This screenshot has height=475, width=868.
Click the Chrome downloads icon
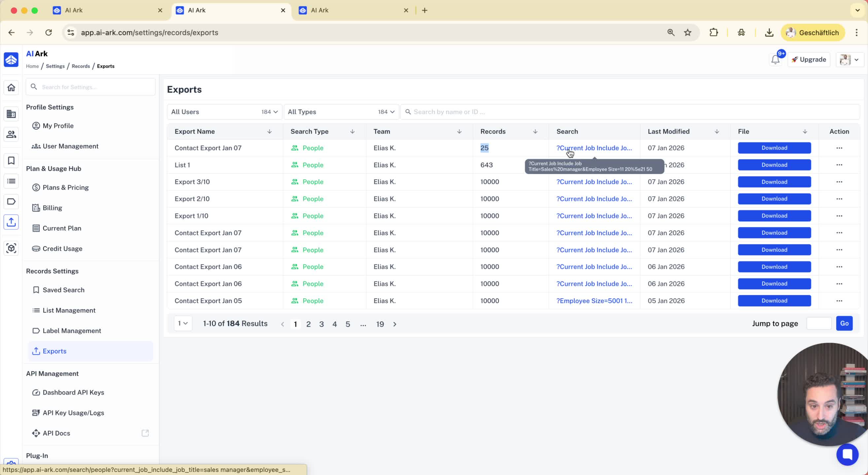tap(769, 33)
